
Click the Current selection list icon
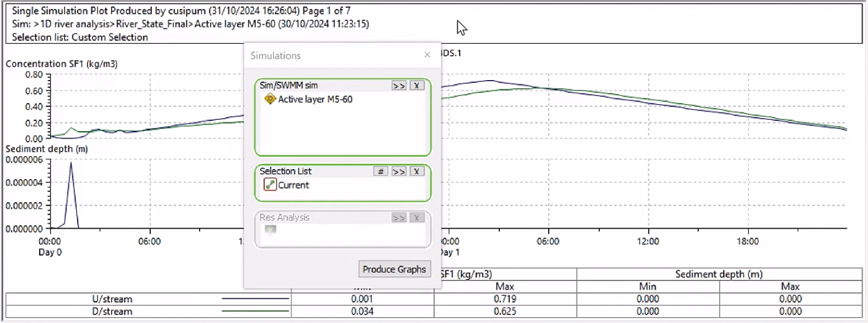(270, 185)
